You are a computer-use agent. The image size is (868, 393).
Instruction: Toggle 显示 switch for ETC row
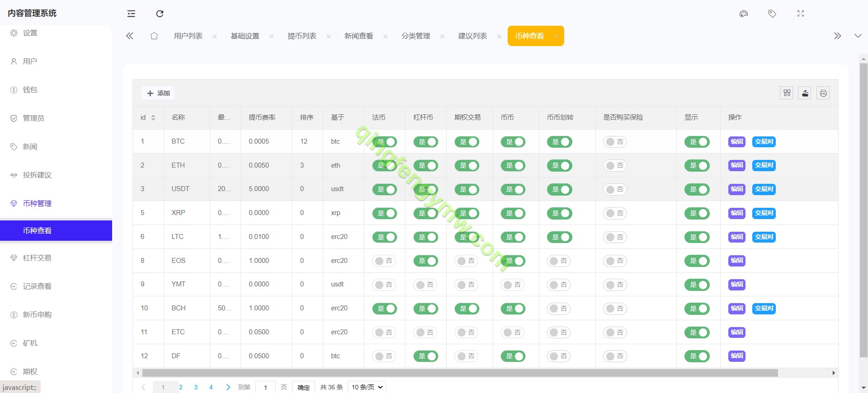697,332
